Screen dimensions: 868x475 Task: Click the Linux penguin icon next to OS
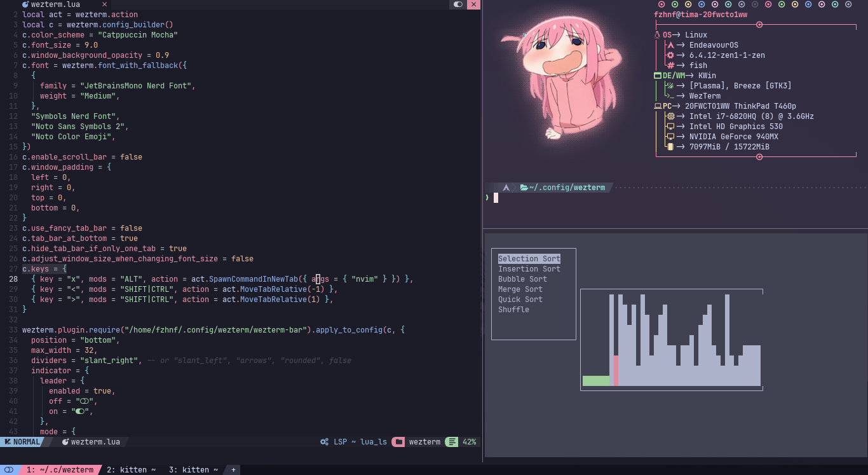tap(657, 35)
